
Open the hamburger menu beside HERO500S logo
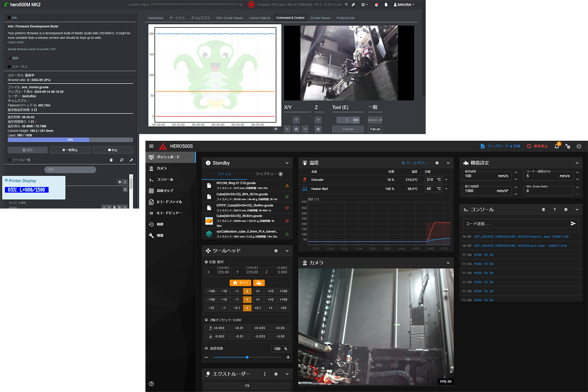click(151, 146)
